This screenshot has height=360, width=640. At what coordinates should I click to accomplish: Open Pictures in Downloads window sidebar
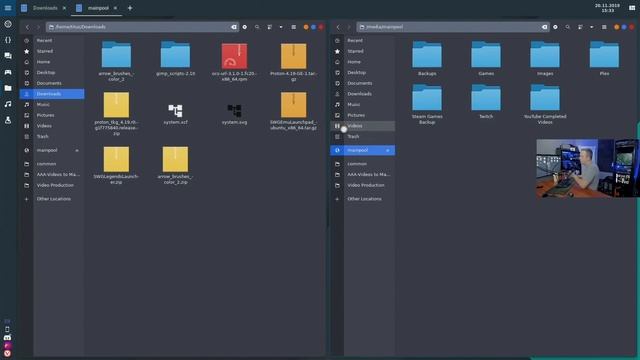point(52,115)
